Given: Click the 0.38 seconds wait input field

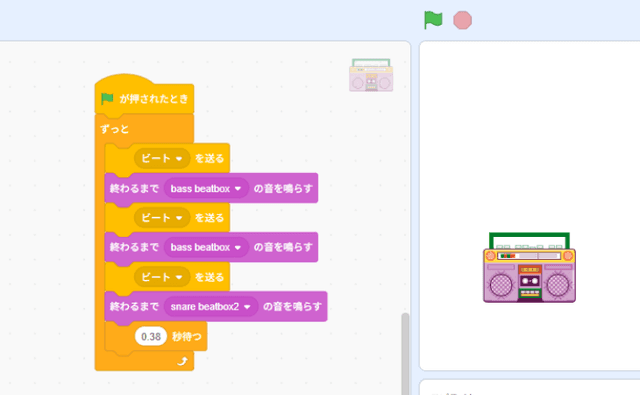Looking at the screenshot, I should 151,337.
